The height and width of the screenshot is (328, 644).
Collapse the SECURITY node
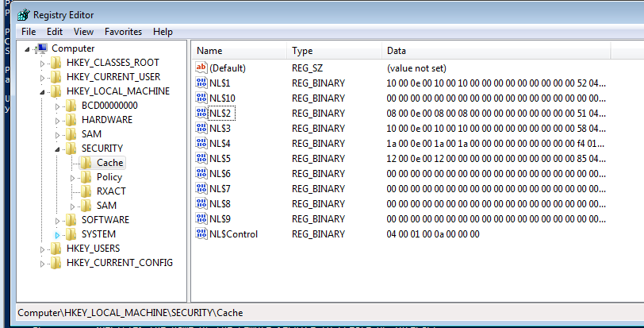[57, 149]
